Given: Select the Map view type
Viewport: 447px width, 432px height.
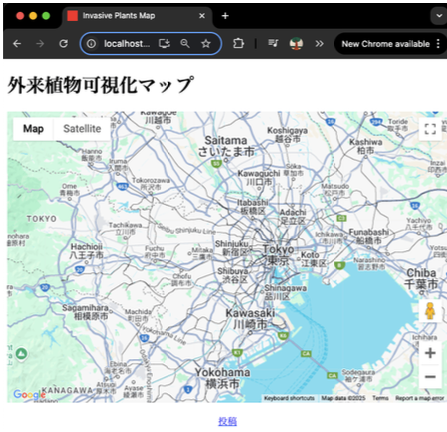Looking at the screenshot, I should point(33,129).
